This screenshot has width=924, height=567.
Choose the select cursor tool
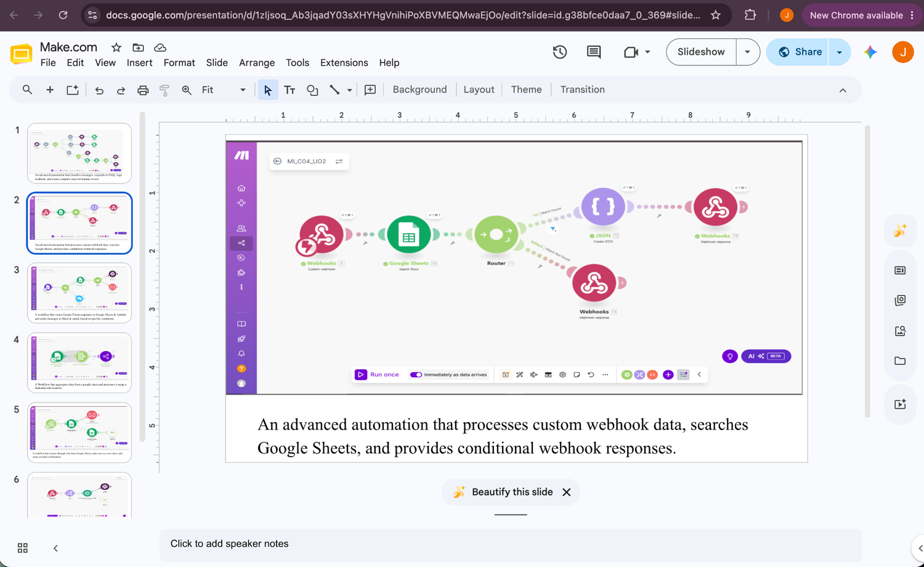268,90
